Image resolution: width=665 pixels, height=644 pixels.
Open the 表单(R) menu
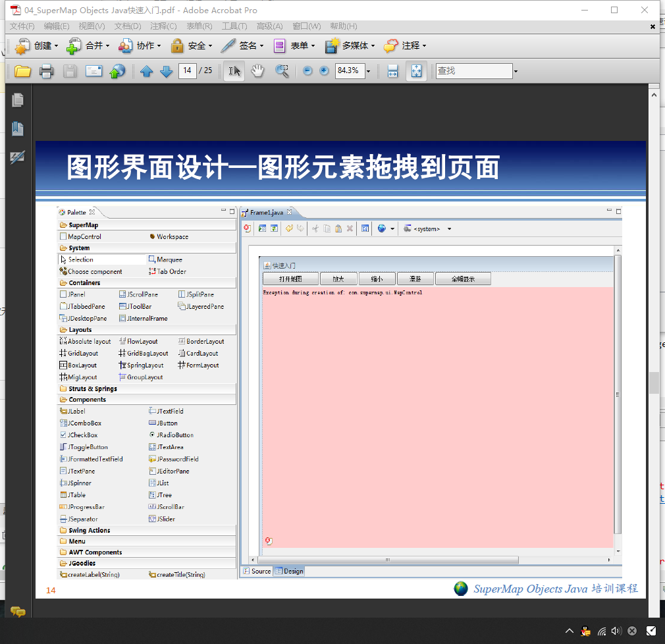pos(199,26)
